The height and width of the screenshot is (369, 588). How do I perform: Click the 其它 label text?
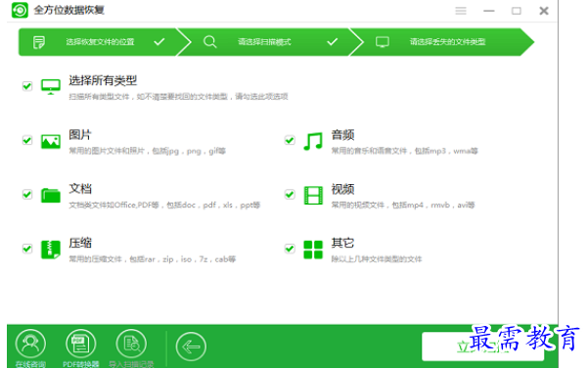pyautogui.click(x=342, y=243)
